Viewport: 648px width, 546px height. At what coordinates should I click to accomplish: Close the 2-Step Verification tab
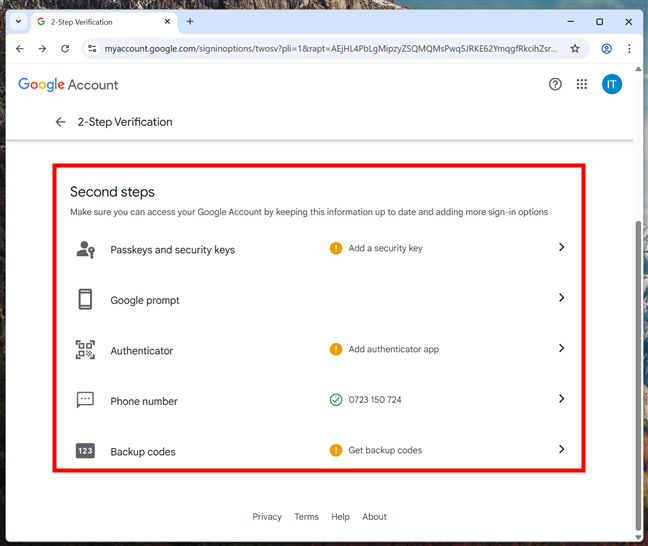coord(167,21)
